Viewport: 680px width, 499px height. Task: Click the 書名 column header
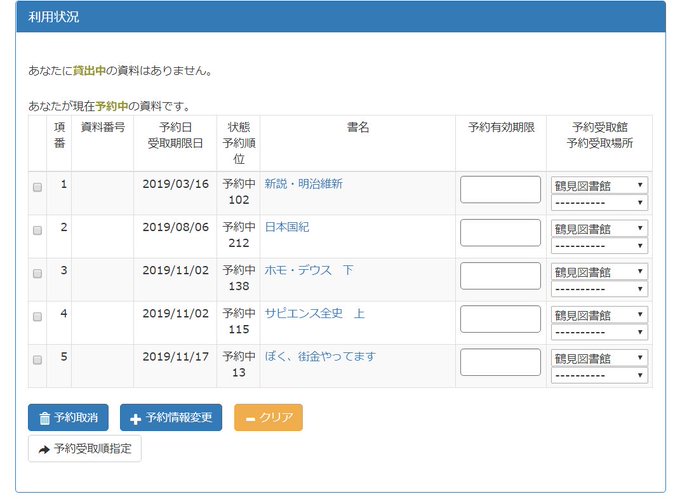click(358, 127)
